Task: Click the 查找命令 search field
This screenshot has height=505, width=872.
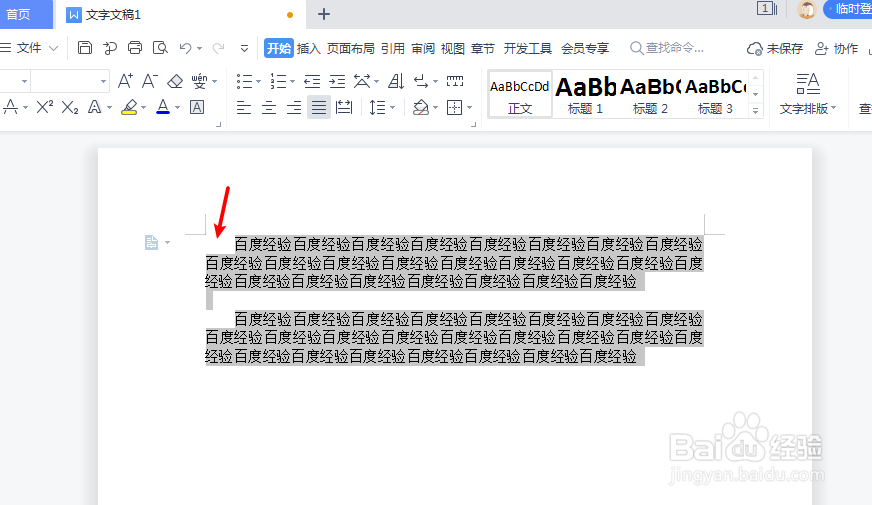Action: [x=667, y=48]
